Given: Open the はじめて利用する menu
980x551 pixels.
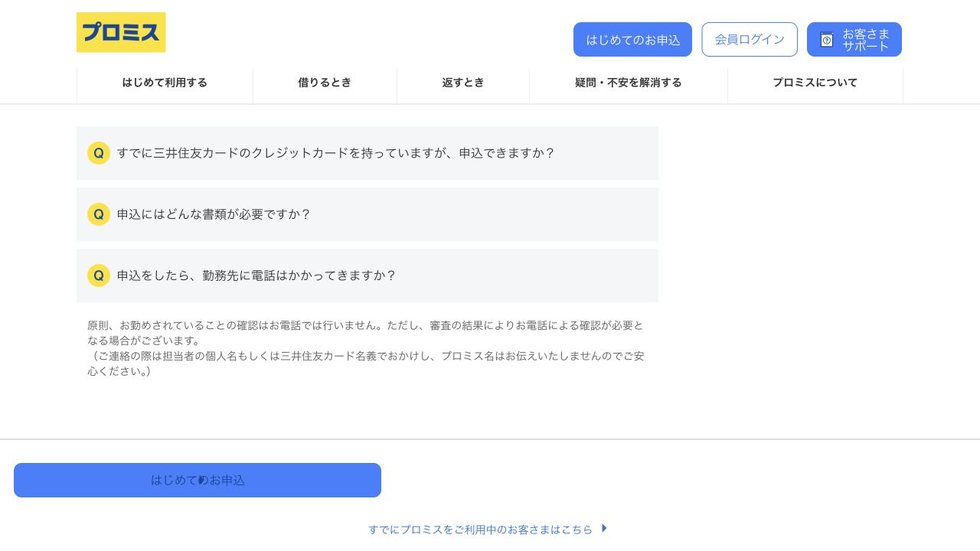Looking at the screenshot, I should click(165, 83).
